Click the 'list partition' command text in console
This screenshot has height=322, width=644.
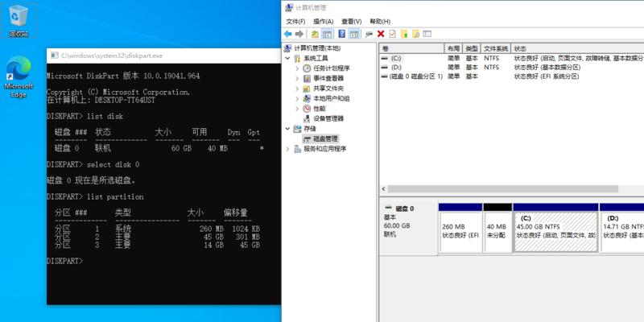click(115, 196)
